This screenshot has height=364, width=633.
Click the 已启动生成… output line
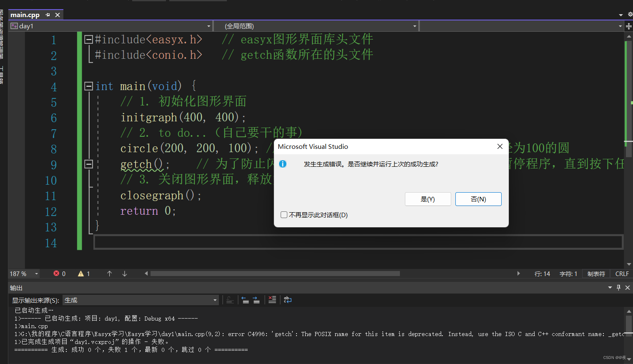click(x=34, y=310)
